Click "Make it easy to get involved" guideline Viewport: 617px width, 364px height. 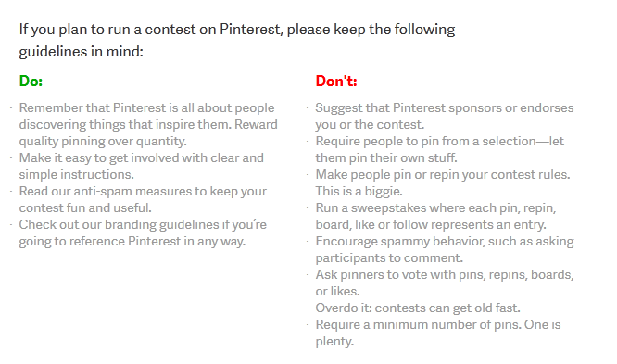(x=141, y=166)
